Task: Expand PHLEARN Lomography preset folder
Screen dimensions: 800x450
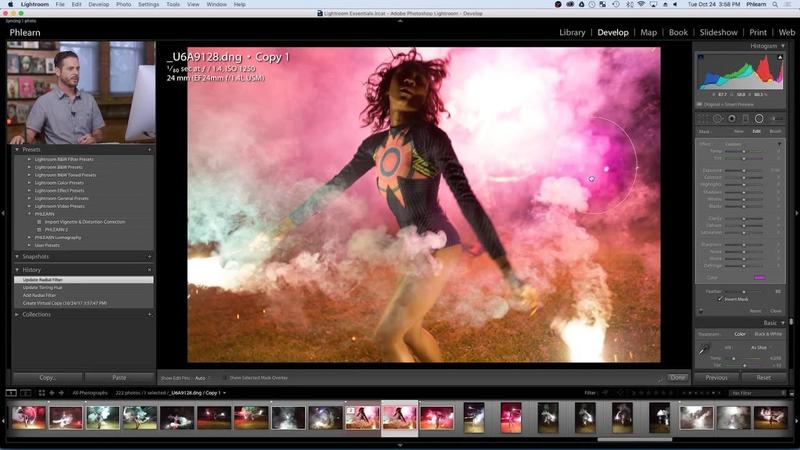Action: pos(29,237)
